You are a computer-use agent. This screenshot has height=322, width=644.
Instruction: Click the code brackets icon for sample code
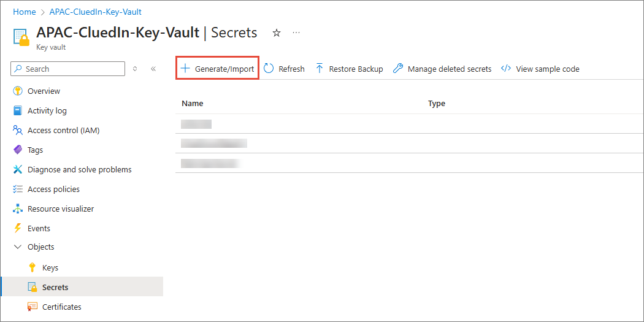(x=505, y=69)
